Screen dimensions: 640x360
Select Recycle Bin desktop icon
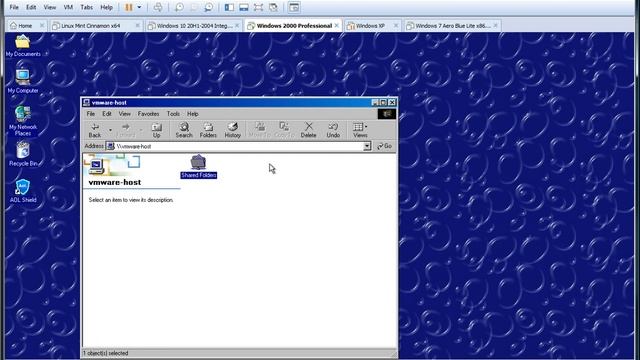(x=23, y=154)
